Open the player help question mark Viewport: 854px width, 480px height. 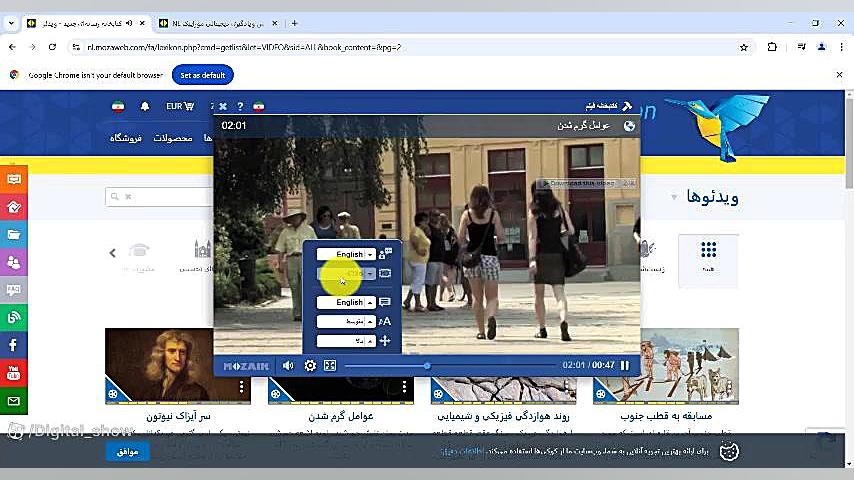[x=240, y=106]
